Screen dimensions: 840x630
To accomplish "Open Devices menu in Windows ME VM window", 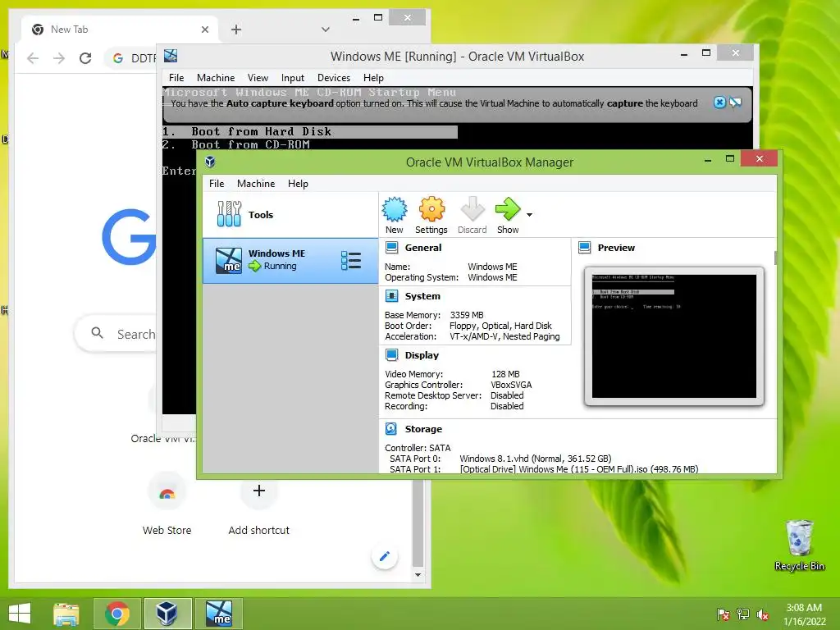I will 334,78.
